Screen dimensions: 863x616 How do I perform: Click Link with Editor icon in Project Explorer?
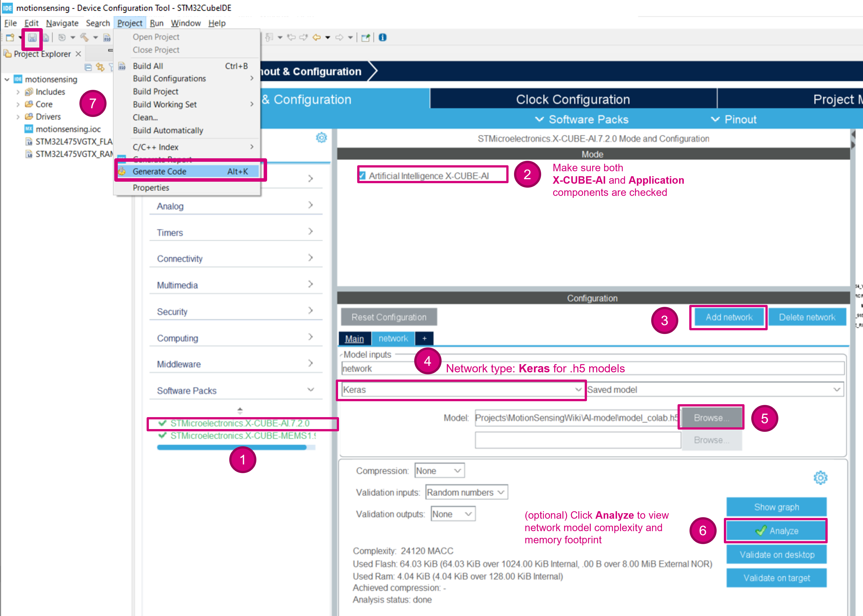100,67
